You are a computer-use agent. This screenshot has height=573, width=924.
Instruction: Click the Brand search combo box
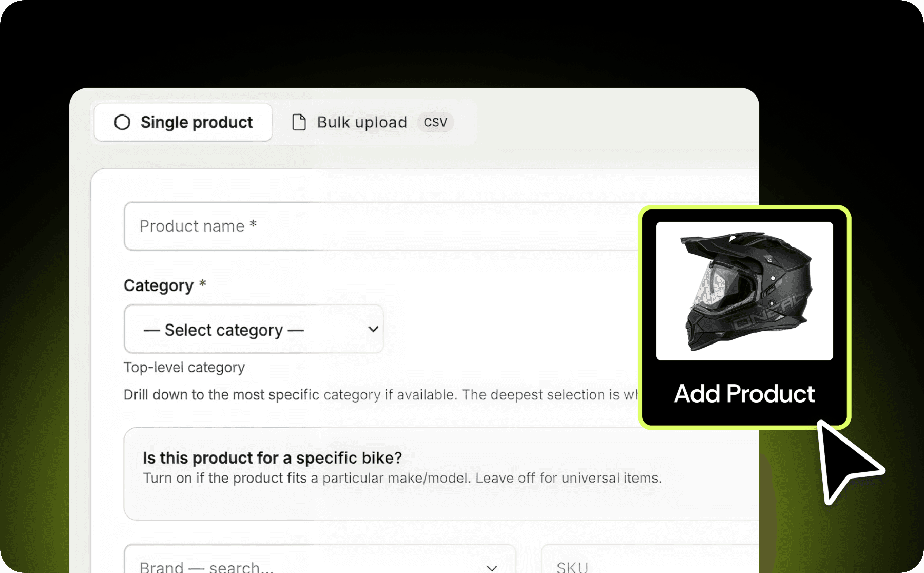[x=320, y=559]
